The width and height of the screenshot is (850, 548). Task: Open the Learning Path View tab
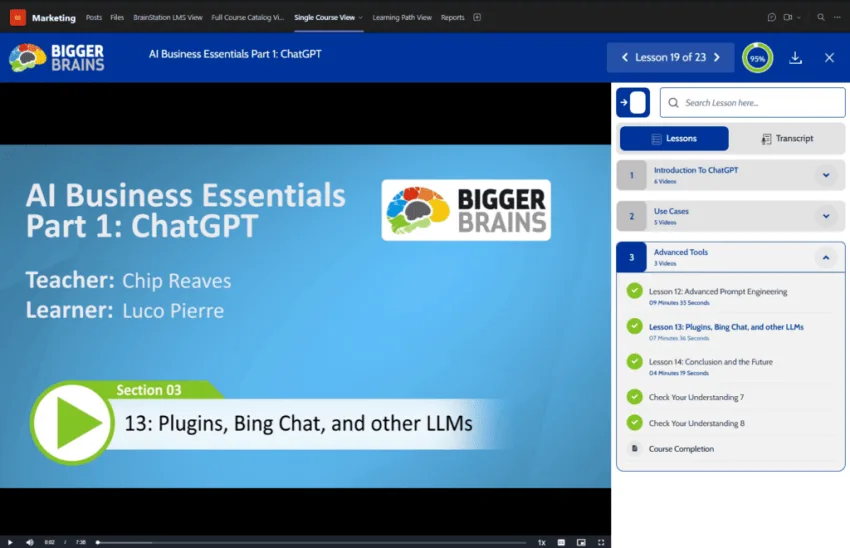402,17
